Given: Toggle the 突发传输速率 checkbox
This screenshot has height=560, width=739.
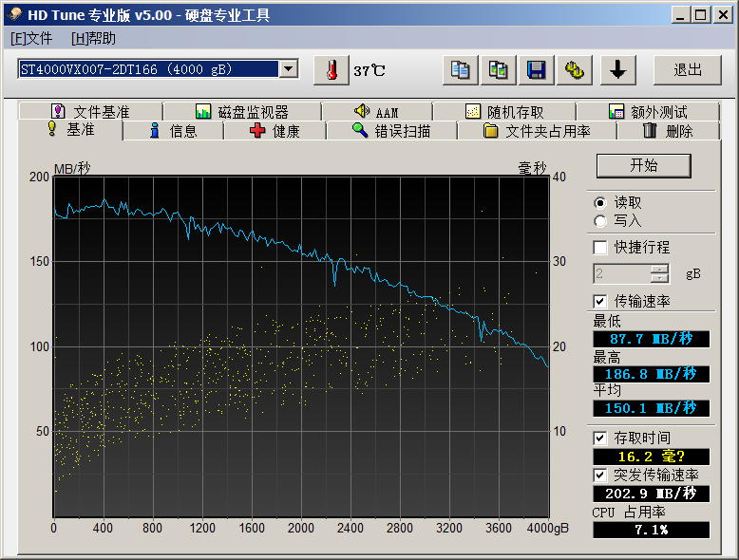Looking at the screenshot, I should [x=600, y=476].
